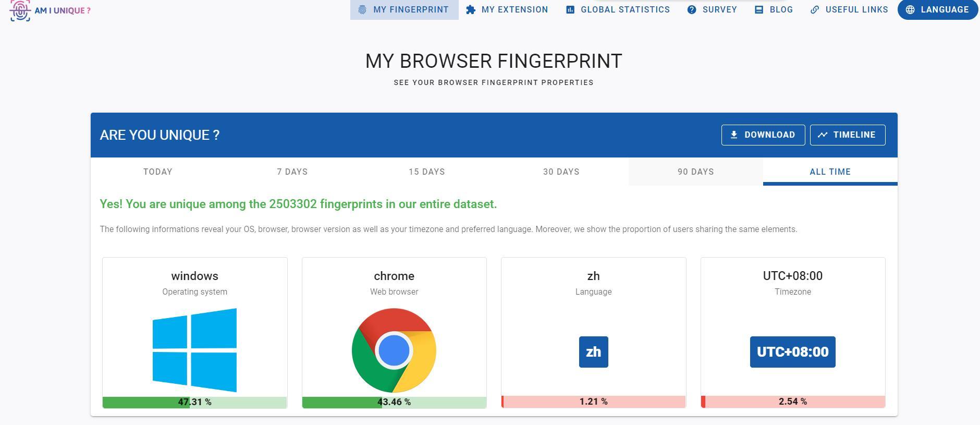This screenshot has width=980, height=425.
Task: Switch to the Today tab
Action: point(158,172)
